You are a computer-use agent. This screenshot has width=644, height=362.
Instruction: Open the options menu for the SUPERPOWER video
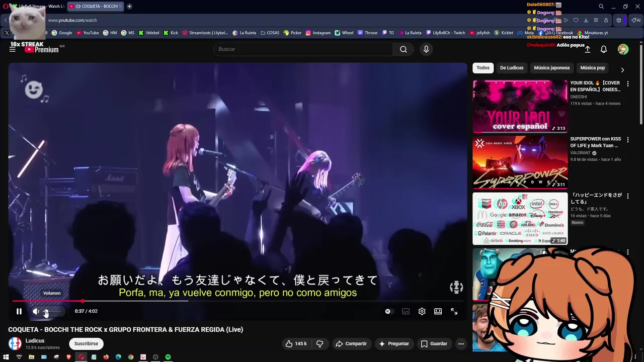627,140
